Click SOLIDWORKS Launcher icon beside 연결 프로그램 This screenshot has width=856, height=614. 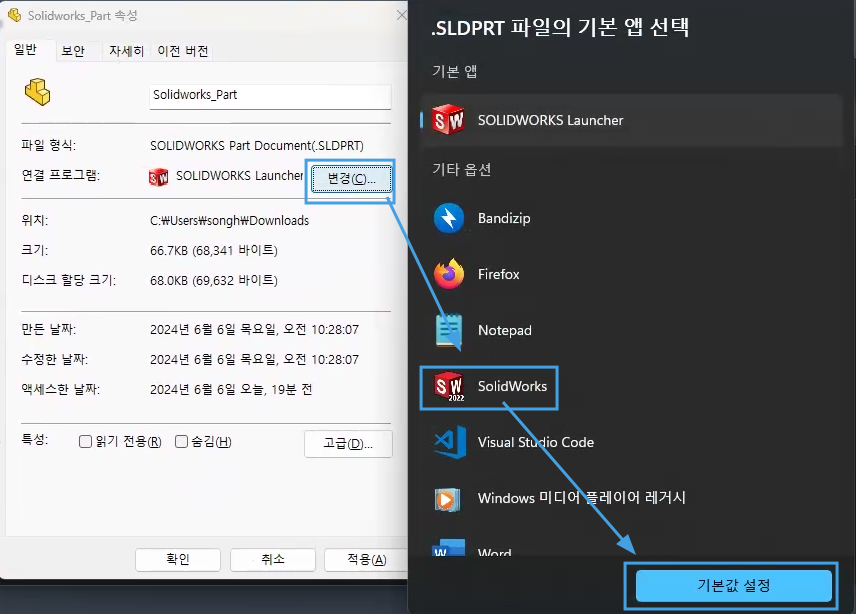(x=159, y=177)
